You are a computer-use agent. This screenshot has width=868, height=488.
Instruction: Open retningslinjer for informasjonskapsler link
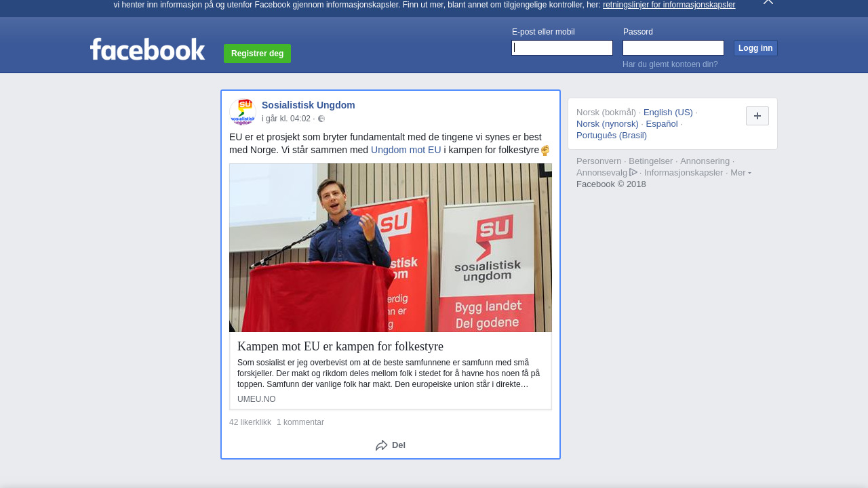[x=669, y=5]
